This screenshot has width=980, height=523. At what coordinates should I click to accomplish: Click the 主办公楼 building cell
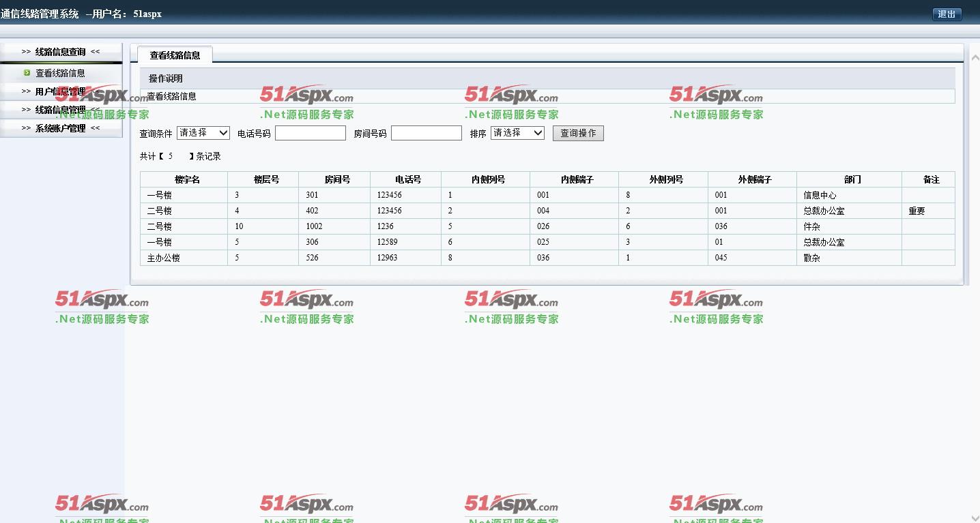click(164, 258)
